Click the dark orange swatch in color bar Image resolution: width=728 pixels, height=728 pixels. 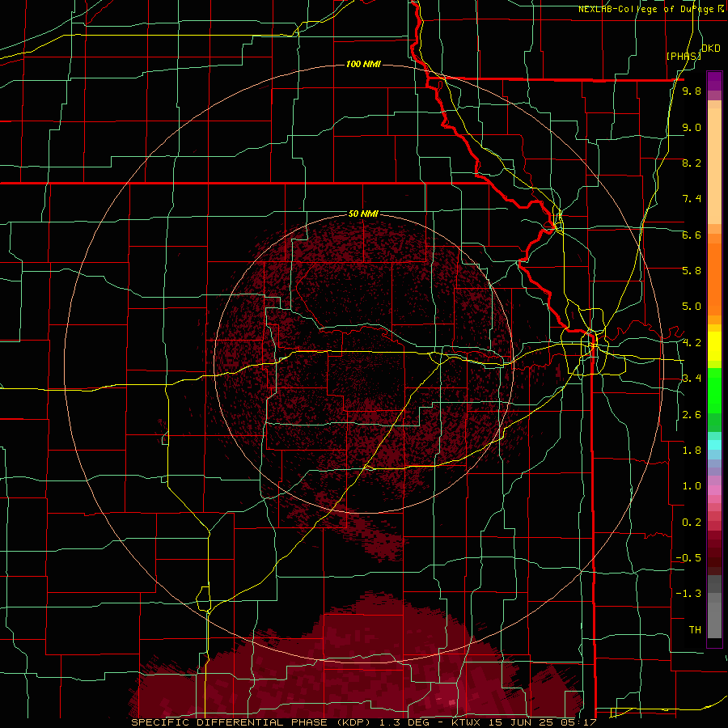tap(714, 280)
